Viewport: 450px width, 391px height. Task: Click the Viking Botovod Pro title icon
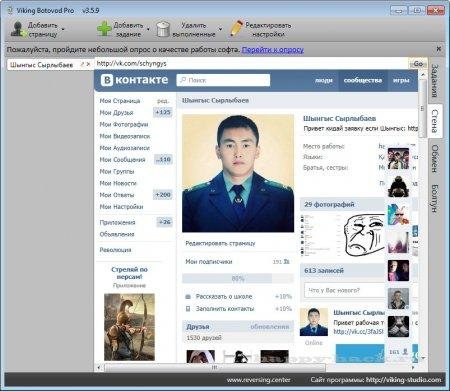tap(10, 11)
